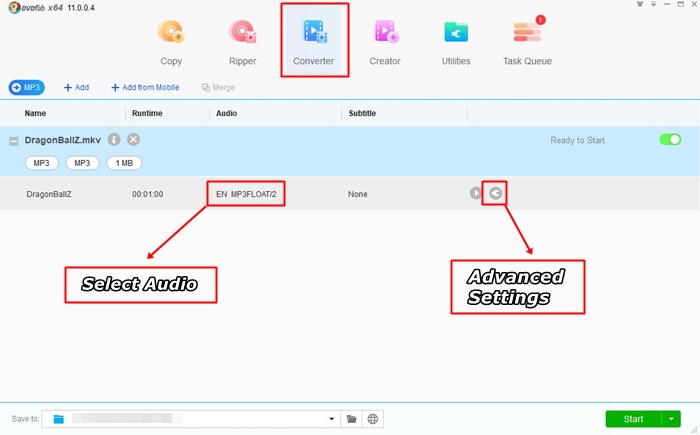The height and width of the screenshot is (435, 700).
Task: Open the Utilities module
Action: [x=456, y=42]
